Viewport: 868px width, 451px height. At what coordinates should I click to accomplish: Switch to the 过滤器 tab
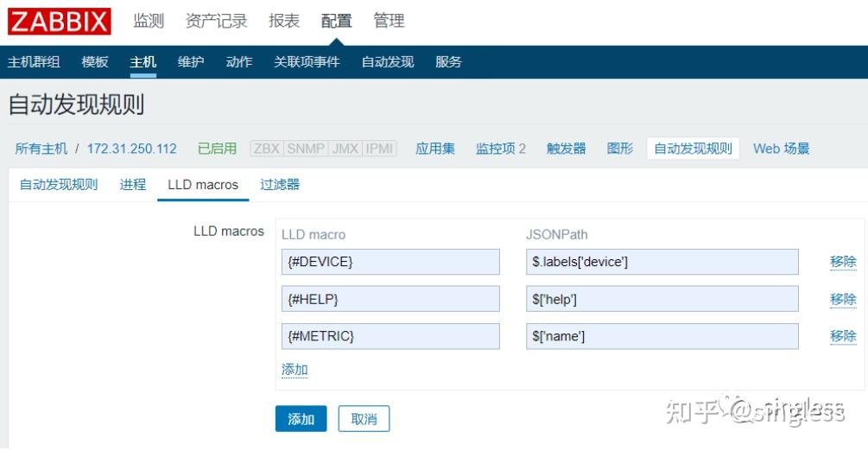(x=280, y=185)
